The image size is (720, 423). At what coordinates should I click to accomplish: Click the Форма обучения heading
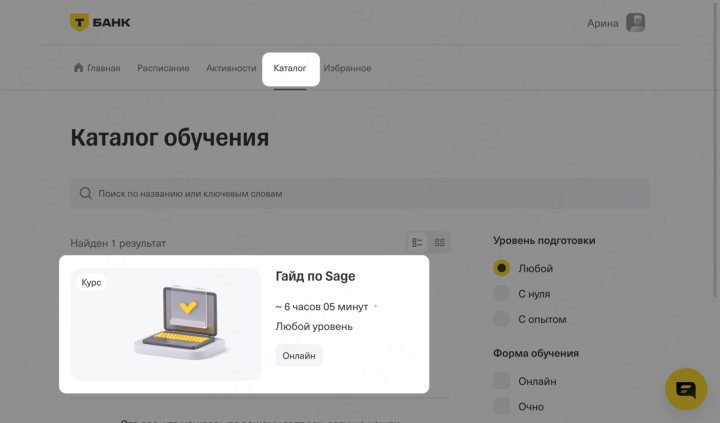pos(536,353)
